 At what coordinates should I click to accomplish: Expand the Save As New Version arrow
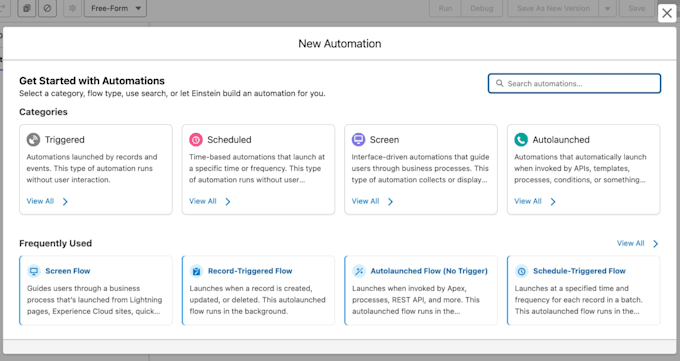point(608,8)
